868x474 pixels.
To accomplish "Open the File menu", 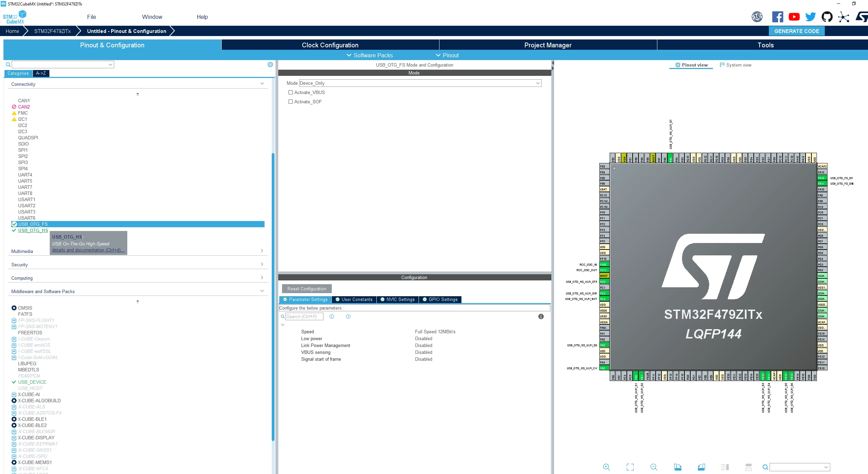I will point(91,17).
